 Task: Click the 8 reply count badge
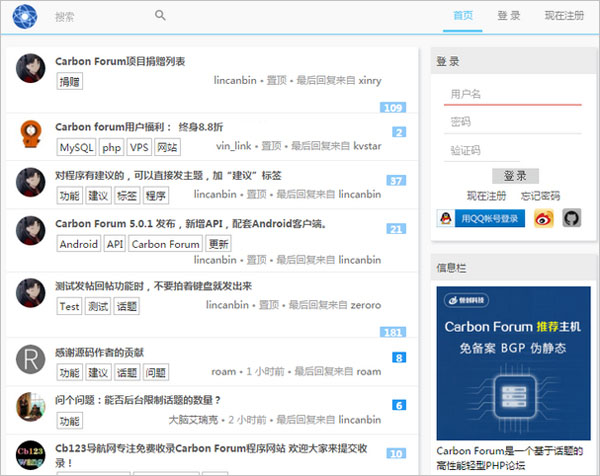point(399,357)
